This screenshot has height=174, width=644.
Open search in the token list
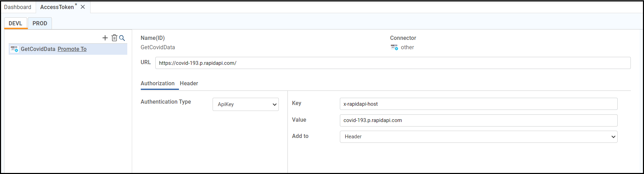tap(122, 38)
